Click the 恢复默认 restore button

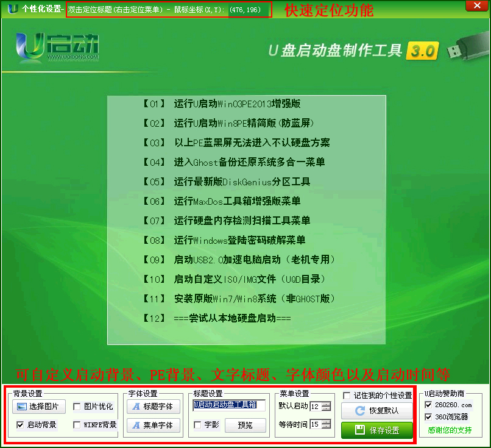coord(377,411)
